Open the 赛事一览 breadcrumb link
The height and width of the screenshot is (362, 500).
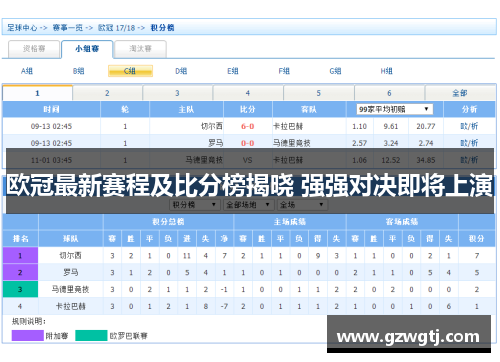pyautogui.click(x=68, y=28)
